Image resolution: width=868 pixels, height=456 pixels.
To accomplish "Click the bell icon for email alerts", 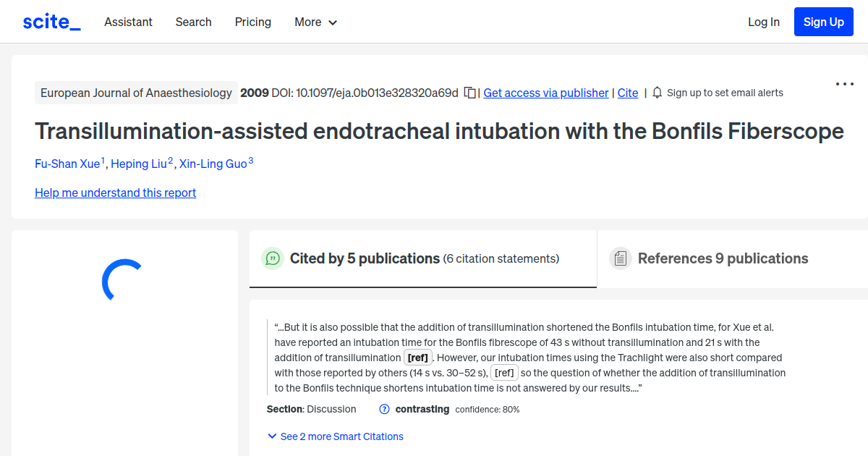I will point(657,93).
